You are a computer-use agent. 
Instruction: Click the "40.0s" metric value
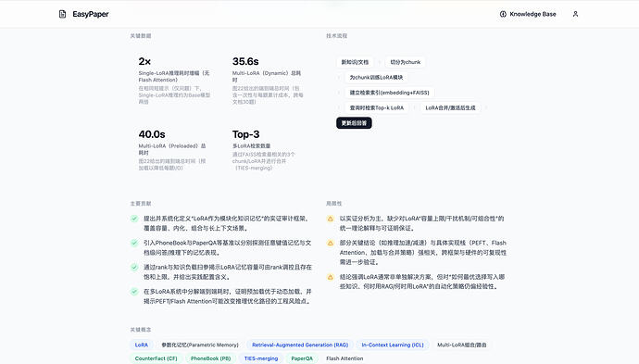[152, 134]
